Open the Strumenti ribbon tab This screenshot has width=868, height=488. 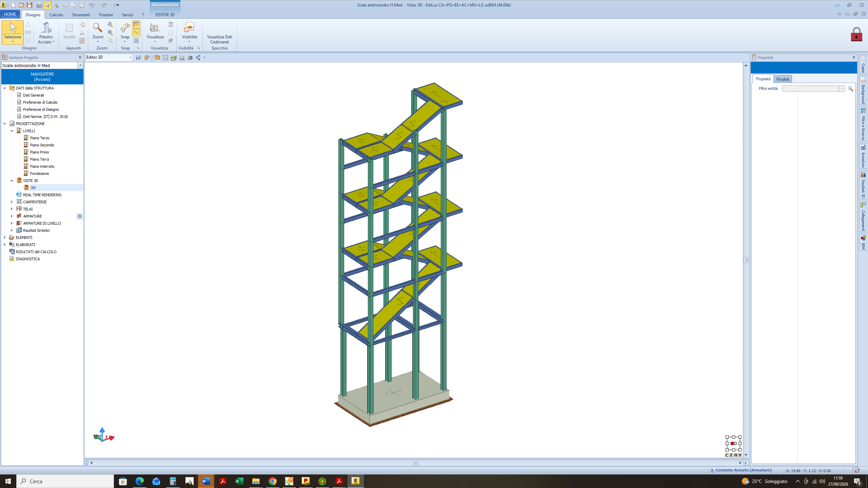coord(81,15)
